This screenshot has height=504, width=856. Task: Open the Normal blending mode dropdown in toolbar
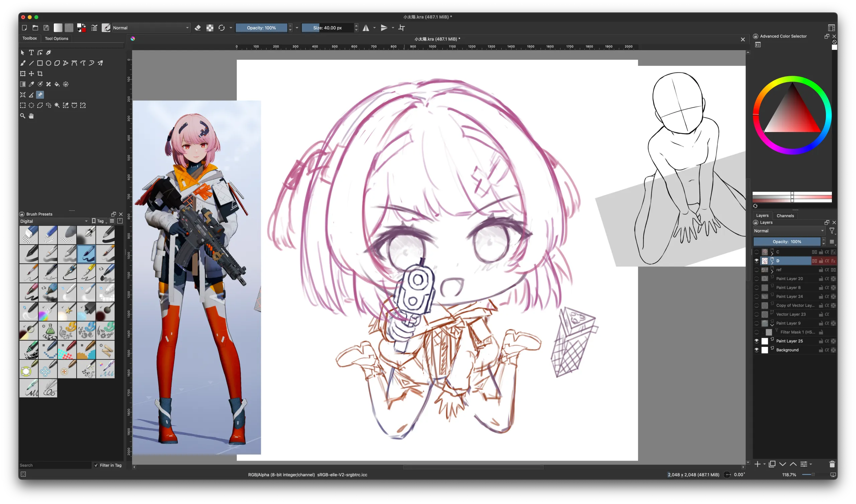[x=150, y=28]
